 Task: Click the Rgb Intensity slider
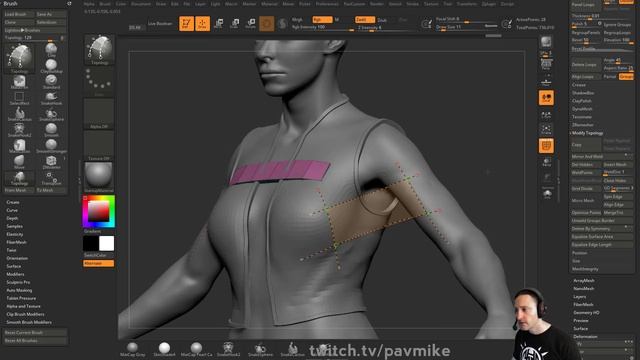click(x=322, y=27)
